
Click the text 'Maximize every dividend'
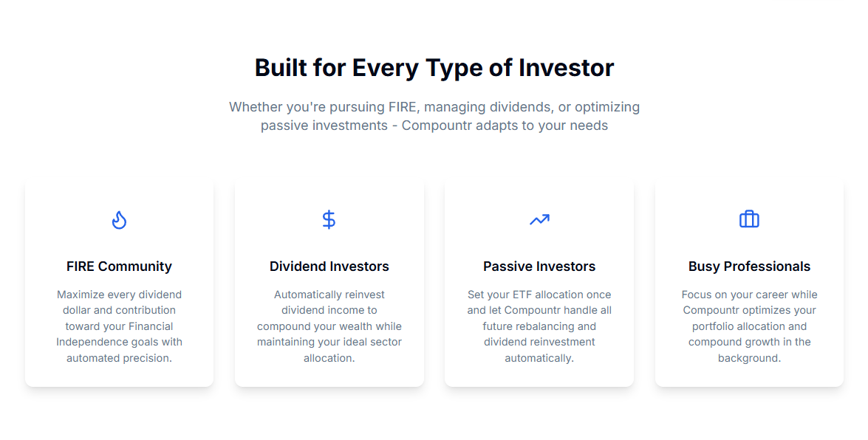click(x=119, y=295)
